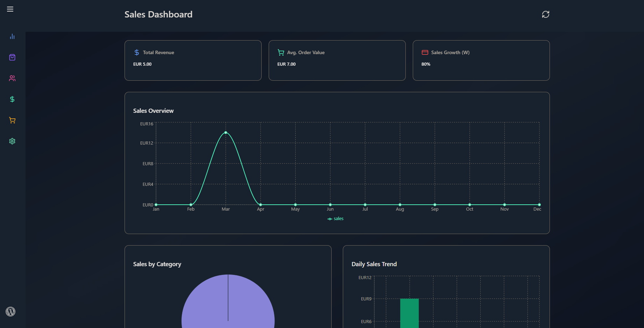This screenshot has height=328, width=644.
Task: Open the dollar sign sidebar icon
Action: (12, 99)
